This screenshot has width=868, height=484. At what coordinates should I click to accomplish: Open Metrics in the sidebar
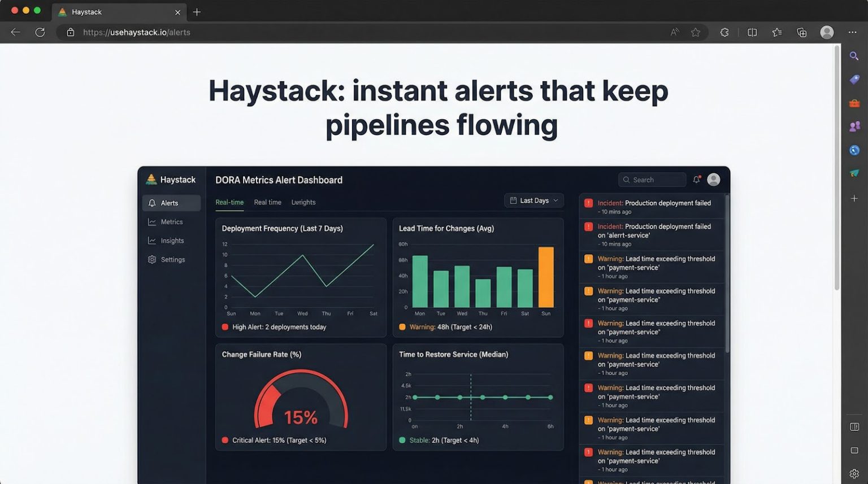tap(171, 222)
